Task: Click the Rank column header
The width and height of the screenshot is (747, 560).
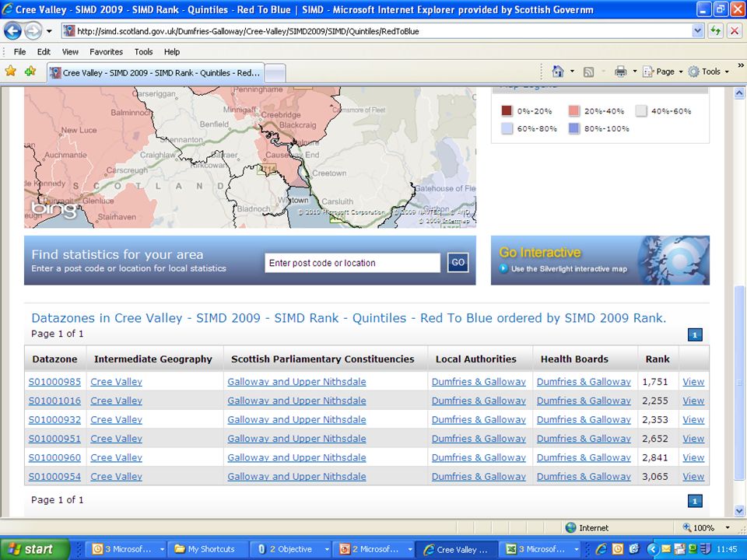Action: click(658, 359)
